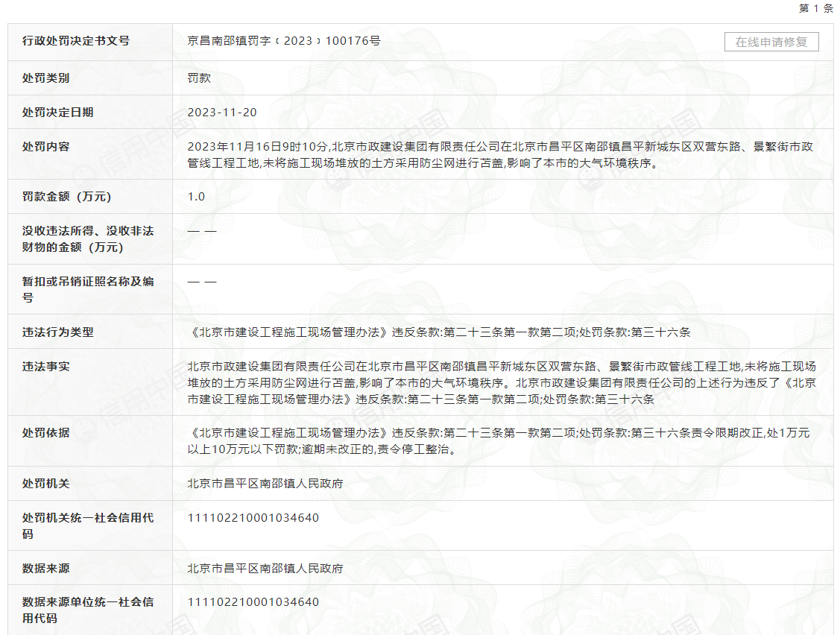Click the 处罚内容 description text
The height and width of the screenshot is (635, 840).
(x=499, y=154)
